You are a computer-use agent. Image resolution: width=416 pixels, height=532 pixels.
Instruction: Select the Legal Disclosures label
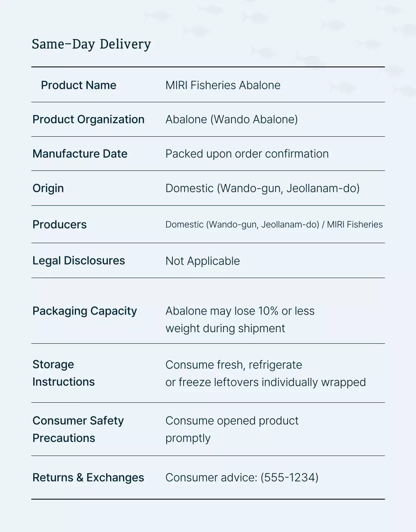(x=79, y=261)
